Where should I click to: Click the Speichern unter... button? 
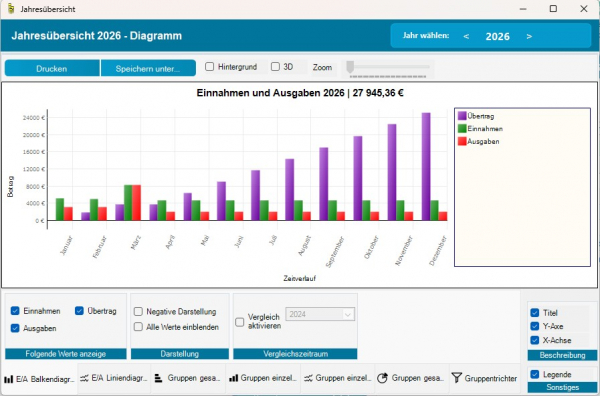148,68
